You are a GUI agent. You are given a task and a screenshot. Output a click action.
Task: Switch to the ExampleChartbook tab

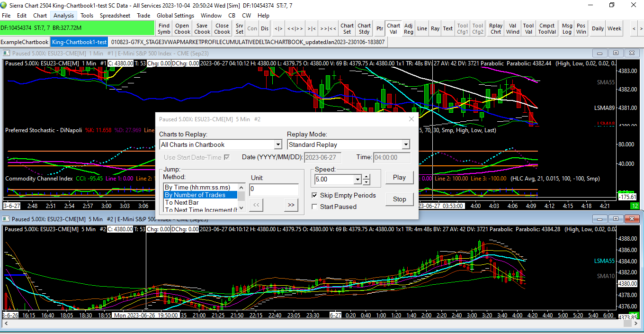click(25, 42)
